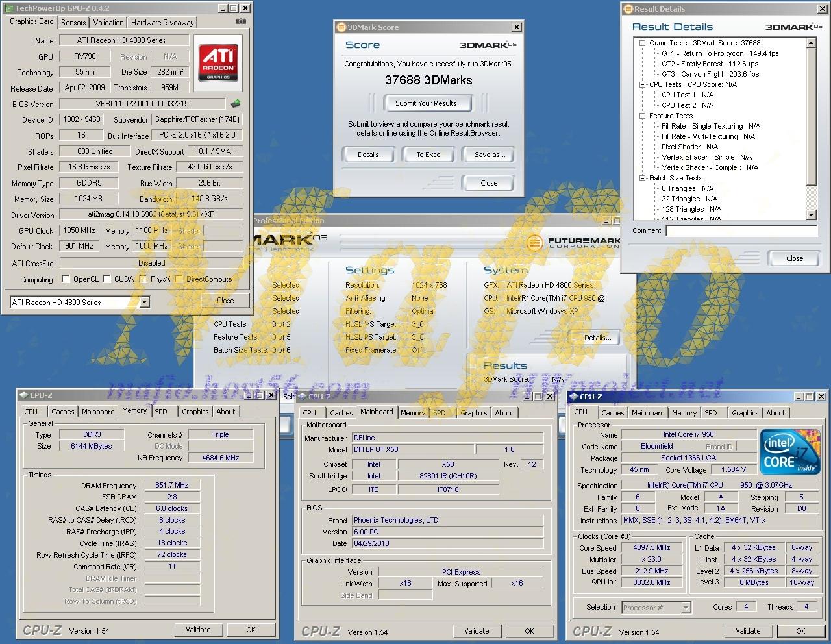The width and height of the screenshot is (831, 644).
Task: Open SPD tab in CPU-Z Memory window
Action: (x=161, y=412)
